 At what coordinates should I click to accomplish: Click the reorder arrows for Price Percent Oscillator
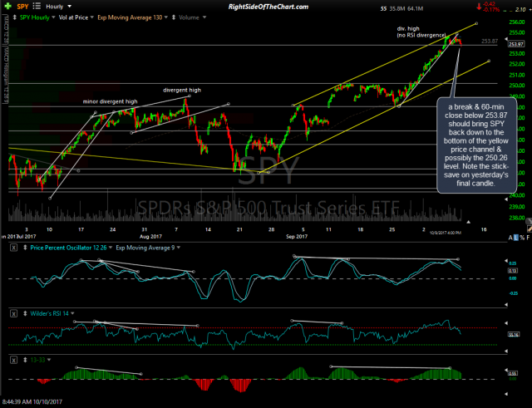tap(25, 248)
